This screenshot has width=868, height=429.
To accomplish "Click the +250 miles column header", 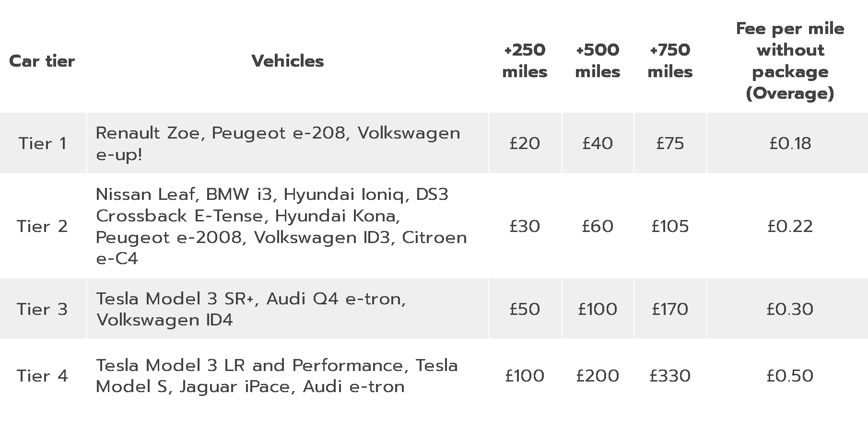I will [525, 61].
